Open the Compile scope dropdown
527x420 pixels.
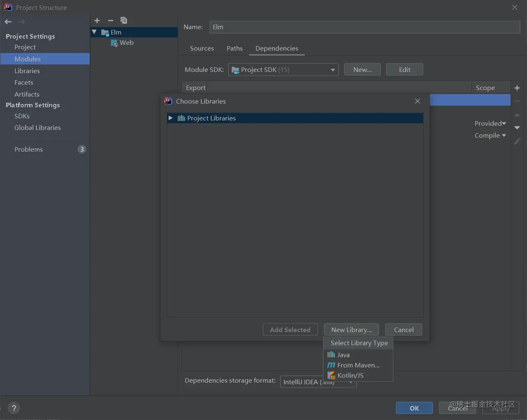[x=490, y=136]
